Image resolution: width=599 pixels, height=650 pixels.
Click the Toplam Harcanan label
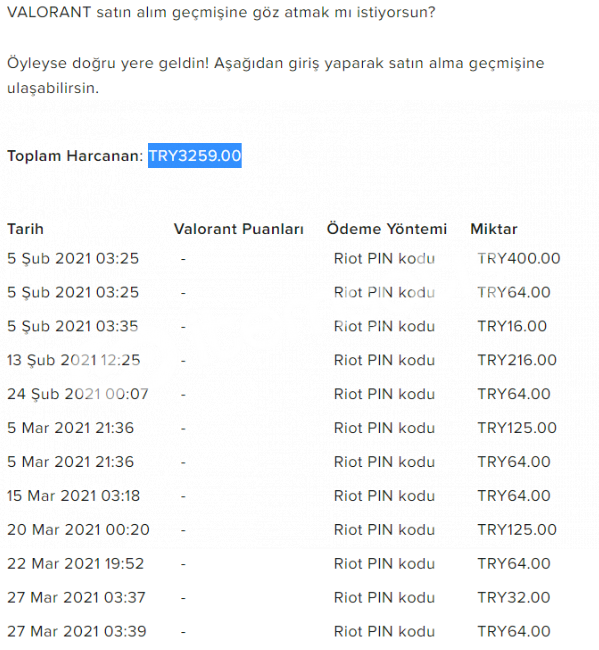point(75,156)
